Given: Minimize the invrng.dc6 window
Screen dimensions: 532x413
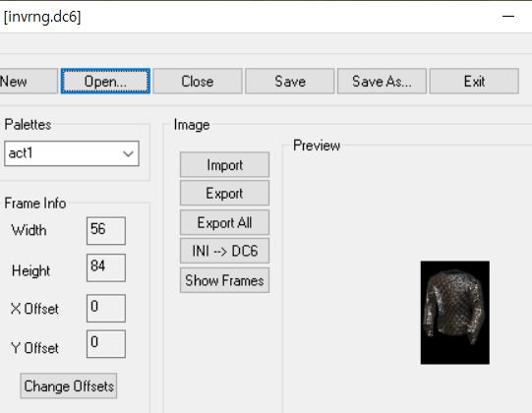Looking at the screenshot, I should pos(508,16).
